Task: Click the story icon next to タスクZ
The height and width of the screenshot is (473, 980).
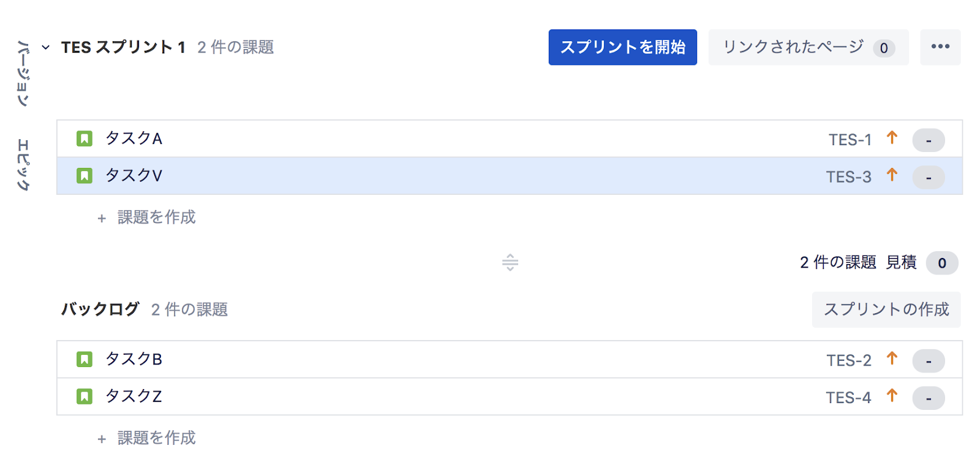Action: tap(85, 396)
